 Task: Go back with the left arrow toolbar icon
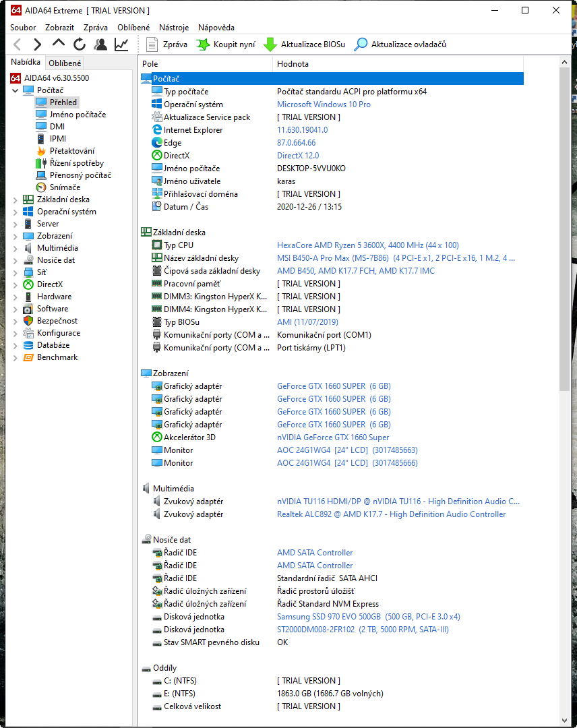18,44
